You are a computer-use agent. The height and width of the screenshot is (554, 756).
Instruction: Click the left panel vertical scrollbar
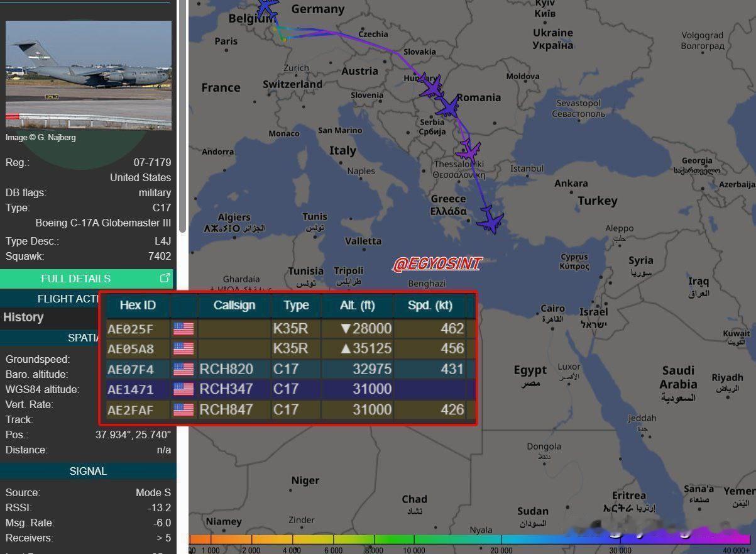pyautogui.click(x=182, y=116)
